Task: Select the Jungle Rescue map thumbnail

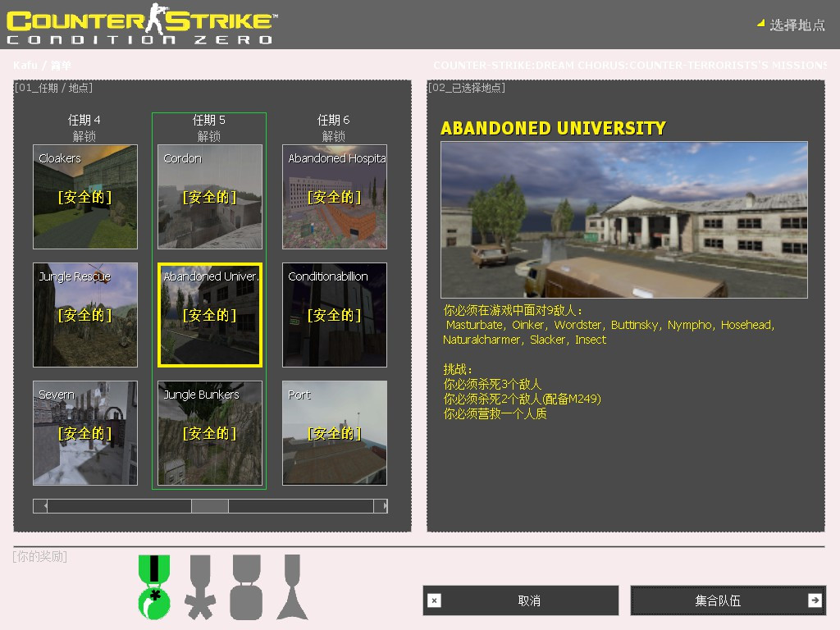Action: click(x=85, y=314)
